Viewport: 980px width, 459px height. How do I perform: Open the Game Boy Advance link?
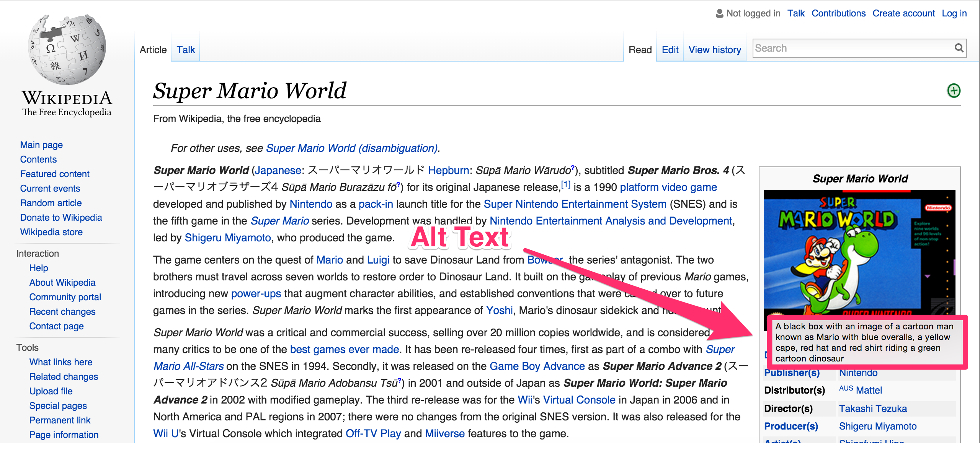[x=537, y=366]
